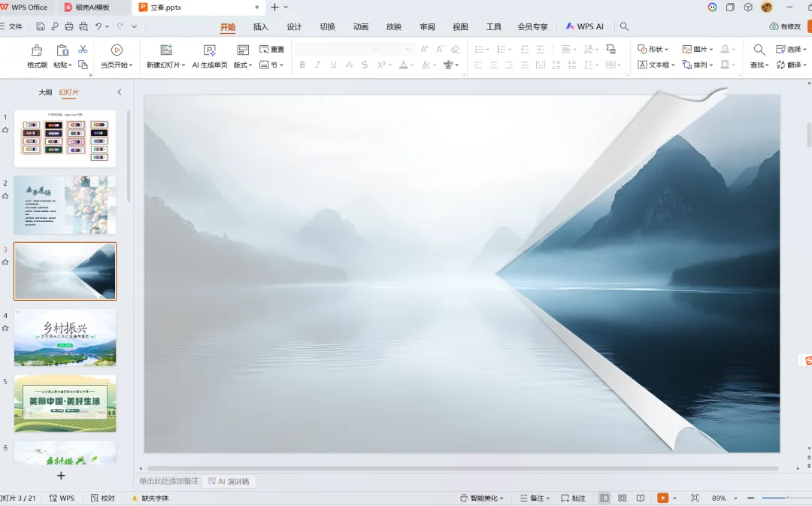The image size is (812, 506).
Task: Toggle Normal view button in status bar
Action: click(x=604, y=498)
